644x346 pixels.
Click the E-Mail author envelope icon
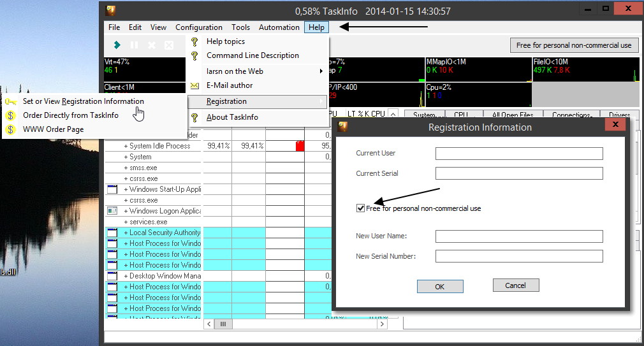[194, 85]
